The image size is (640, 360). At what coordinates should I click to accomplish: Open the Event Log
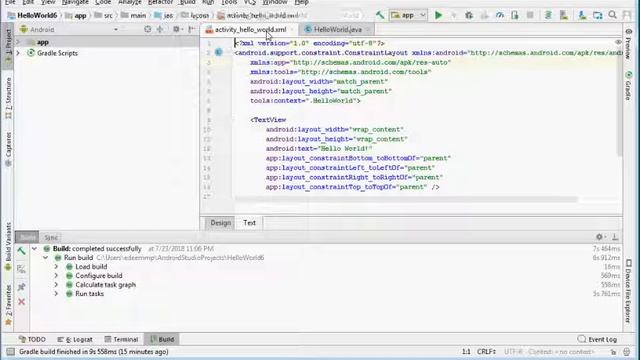pyautogui.click(x=597, y=339)
